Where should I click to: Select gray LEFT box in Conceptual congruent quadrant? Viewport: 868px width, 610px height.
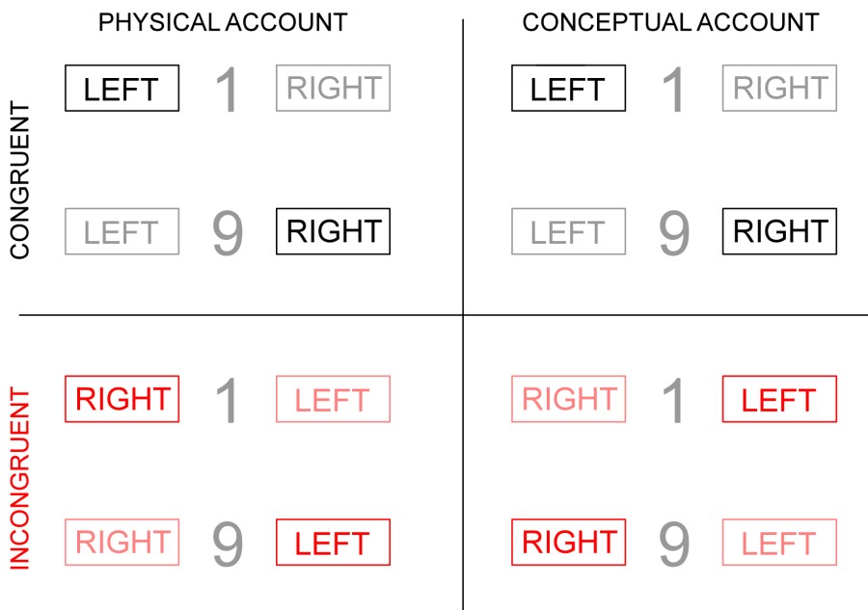coord(567,232)
